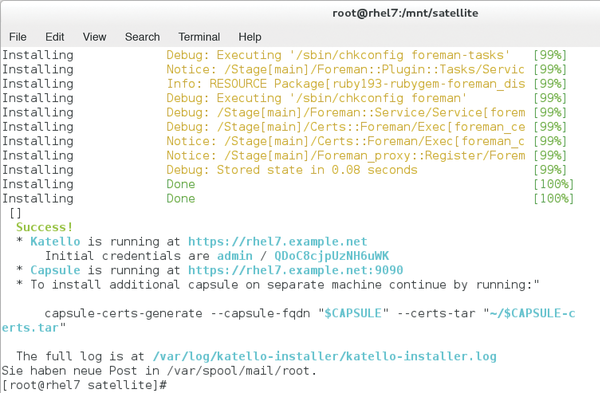Click the word Katello in output
Viewport: 600px width, 393px height.
click(55, 241)
